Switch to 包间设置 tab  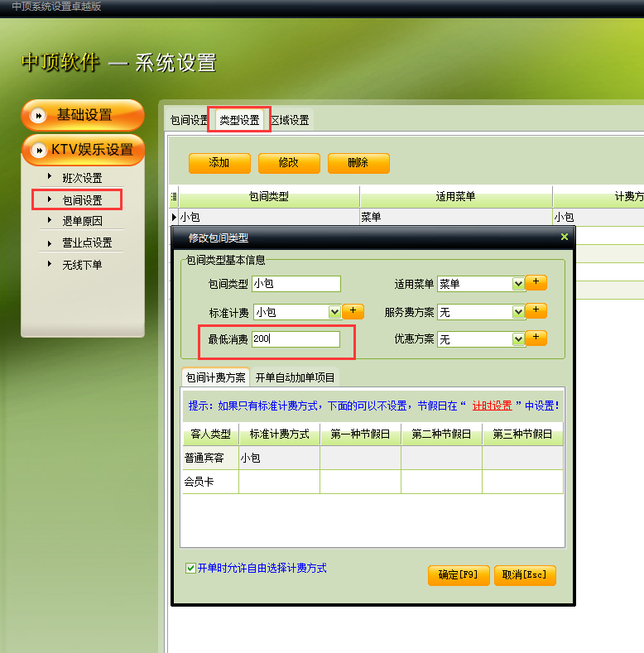pos(188,120)
